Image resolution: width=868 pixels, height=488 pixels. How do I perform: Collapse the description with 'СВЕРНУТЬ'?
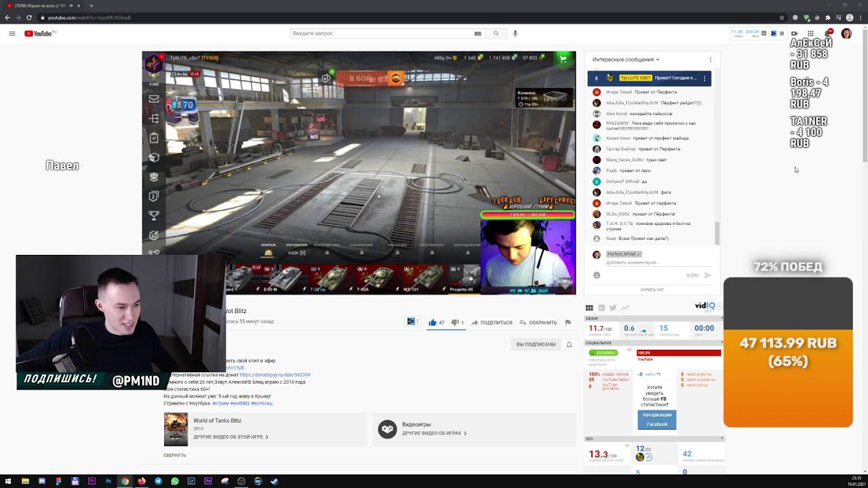click(x=174, y=455)
